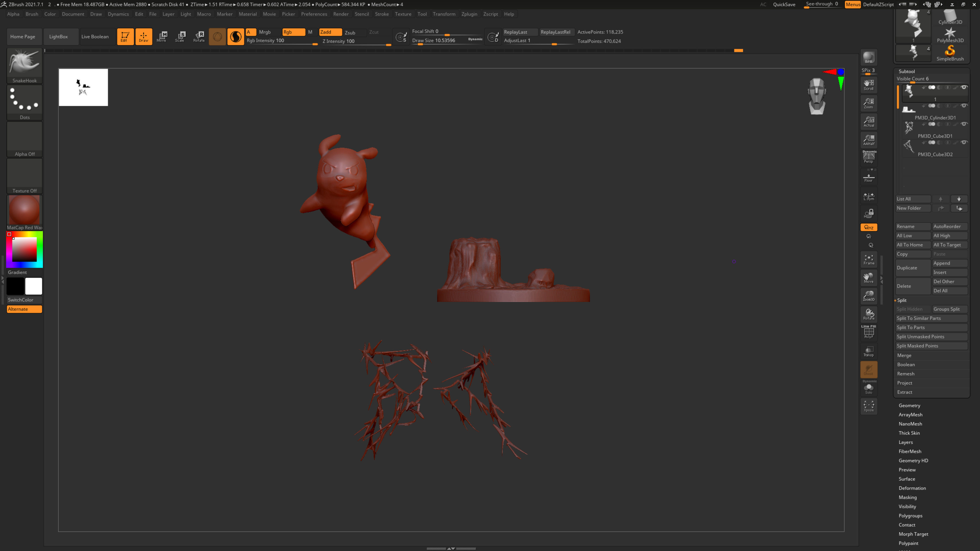Viewport: 980px width, 551px height.
Task: Hide PM3D_Cylinder3D1 subtool with eye icon
Action: click(x=964, y=106)
